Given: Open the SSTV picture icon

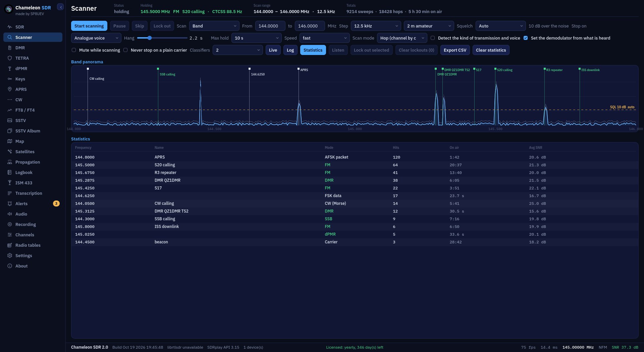Looking at the screenshot, I should pos(10,120).
